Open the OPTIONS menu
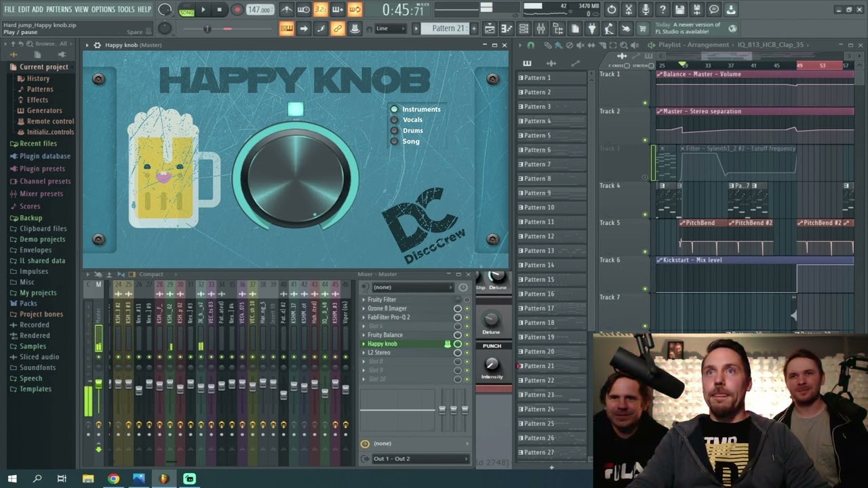This screenshot has height=488, width=868. click(103, 9)
